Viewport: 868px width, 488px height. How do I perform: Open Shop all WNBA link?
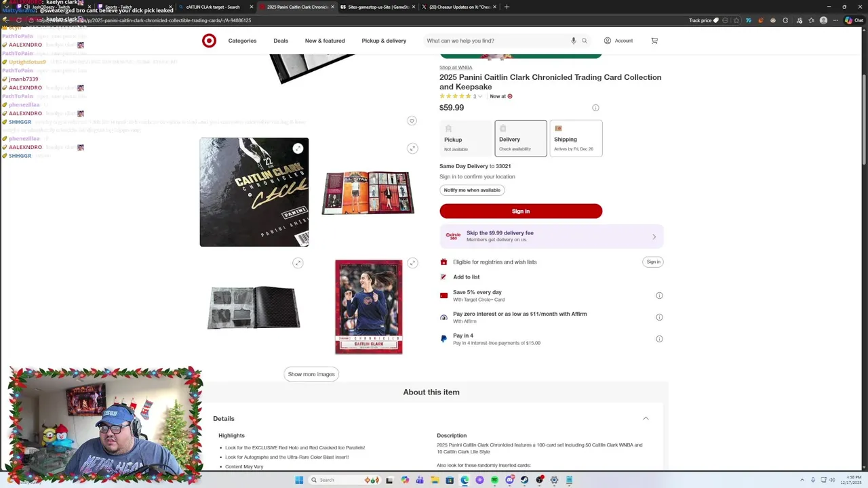[456, 68]
